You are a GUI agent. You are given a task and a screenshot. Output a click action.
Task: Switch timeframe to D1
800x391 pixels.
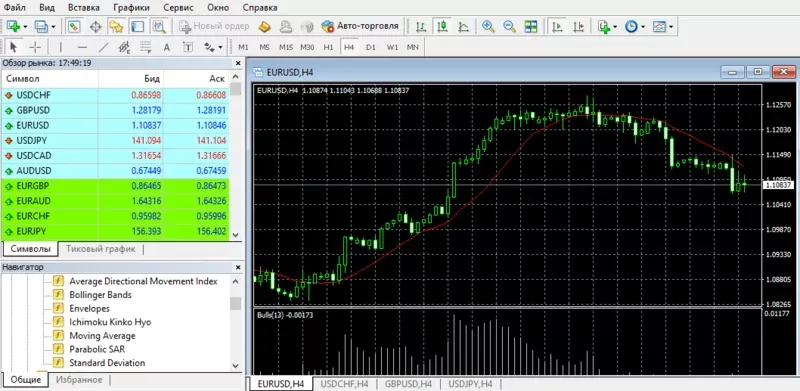[370, 47]
